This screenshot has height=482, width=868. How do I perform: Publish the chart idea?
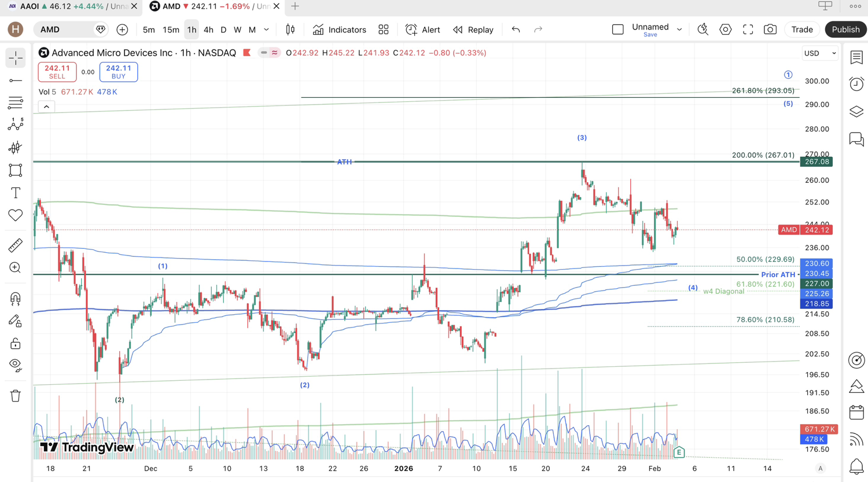click(x=845, y=30)
